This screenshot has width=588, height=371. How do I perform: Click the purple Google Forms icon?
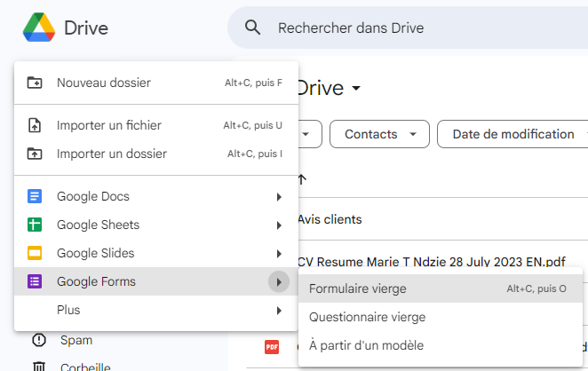(36, 281)
